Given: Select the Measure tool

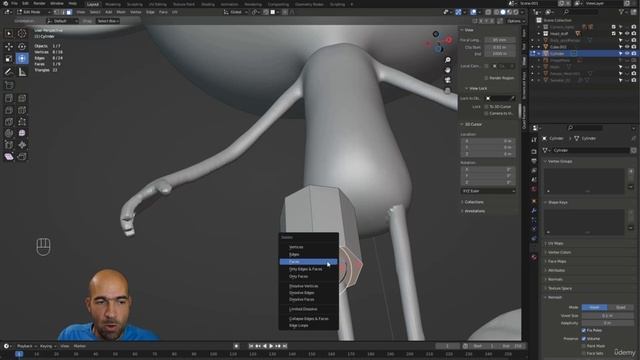Looking at the screenshot, I should [22, 72].
